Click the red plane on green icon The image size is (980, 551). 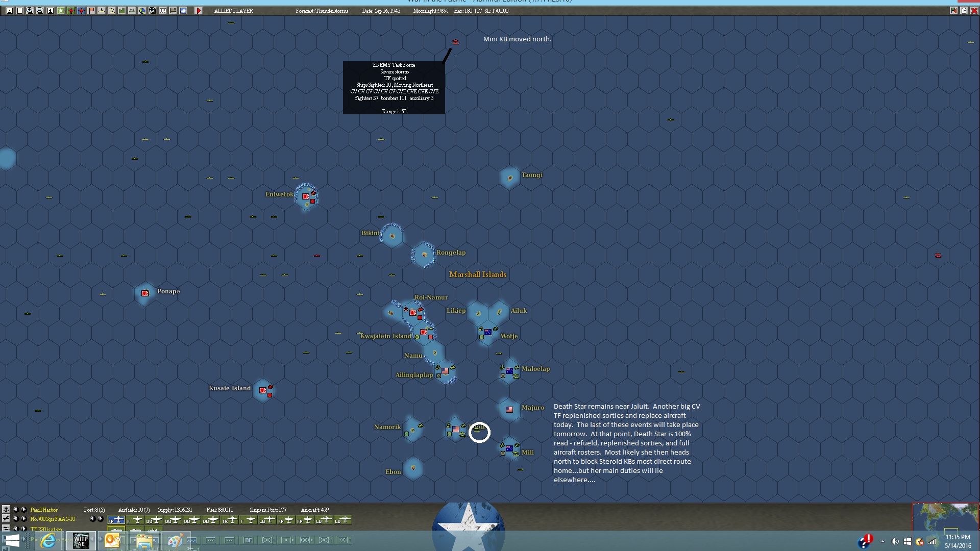tap(71, 11)
